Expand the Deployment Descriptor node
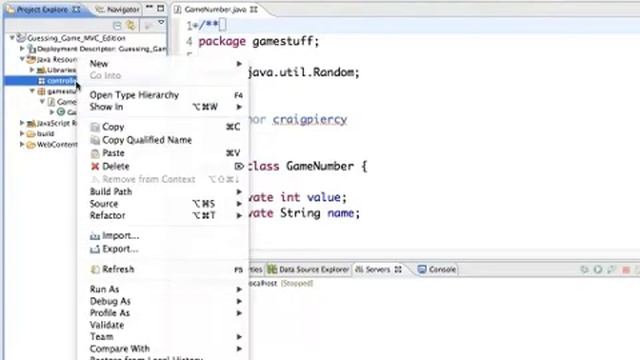The image size is (640, 360). 22,48
